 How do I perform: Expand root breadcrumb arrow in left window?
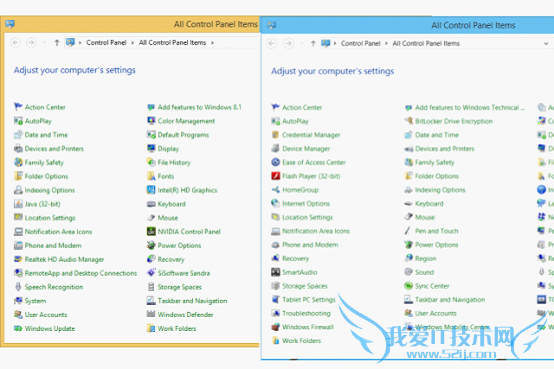[x=80, y=43]
